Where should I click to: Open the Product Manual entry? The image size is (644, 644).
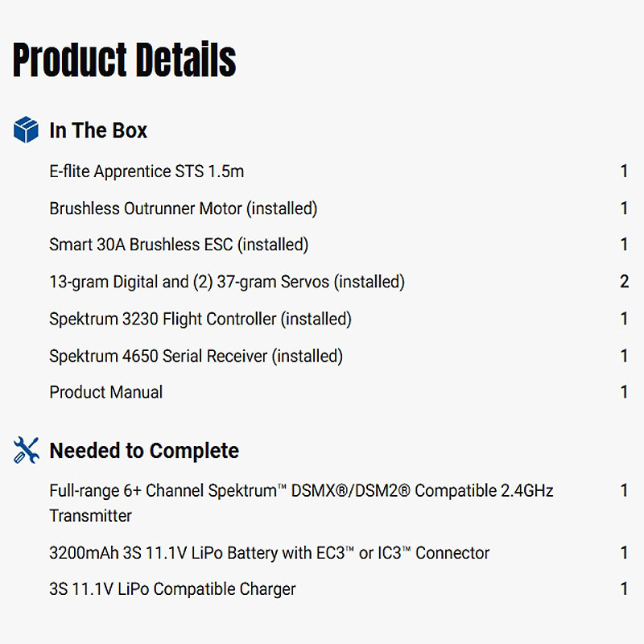click(106, 392)
